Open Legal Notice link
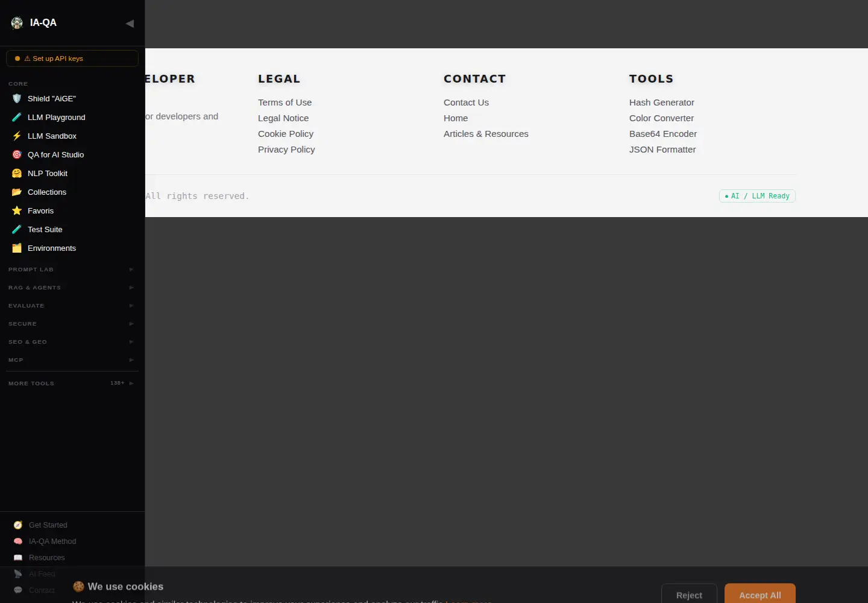This screenshot has width=868, height=603. (x=283, y=118)
